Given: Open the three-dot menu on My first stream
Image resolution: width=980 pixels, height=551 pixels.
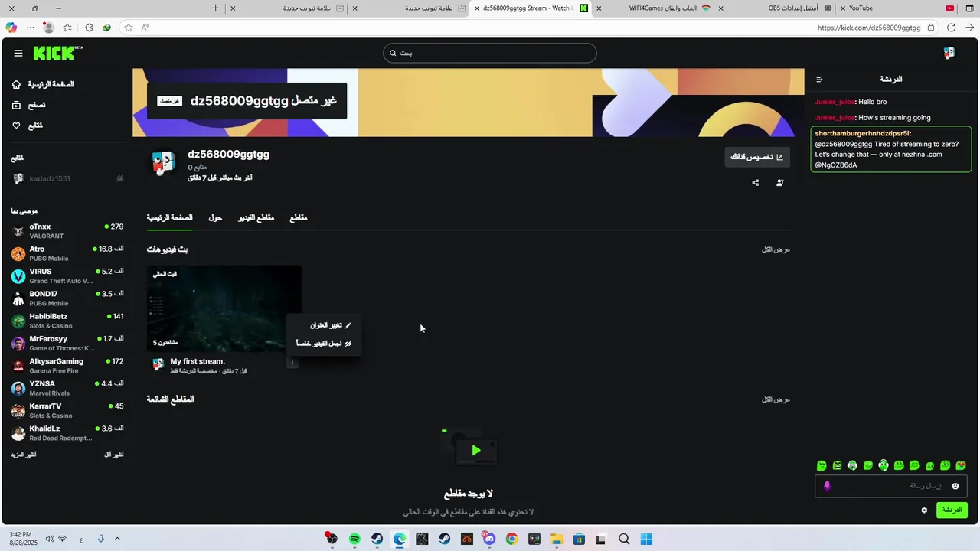Looking at the screenshot, I should (292, 363).
